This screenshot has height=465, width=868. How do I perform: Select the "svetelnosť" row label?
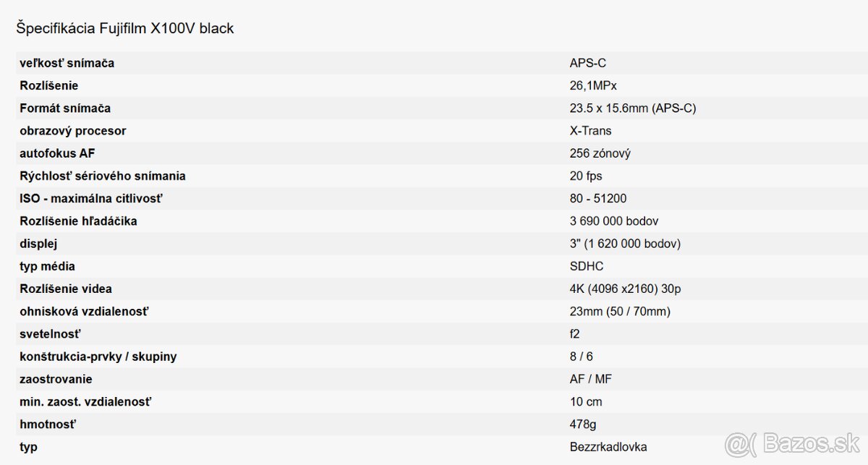pos(50,334)
